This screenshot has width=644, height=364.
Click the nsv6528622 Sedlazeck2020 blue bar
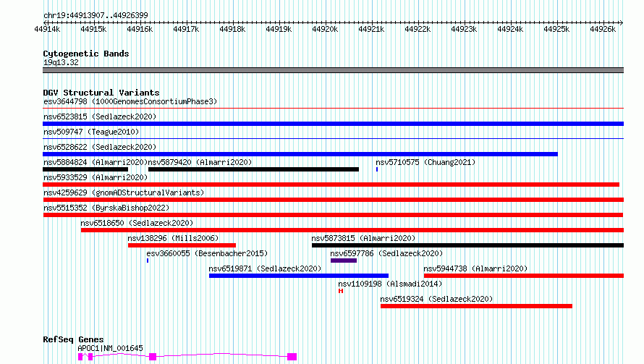point(300,154)
